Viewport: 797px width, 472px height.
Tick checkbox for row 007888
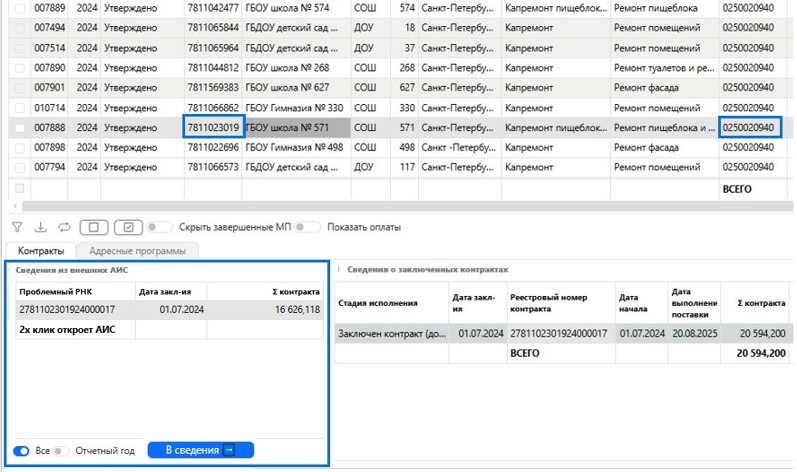click(x=18, y=128)
